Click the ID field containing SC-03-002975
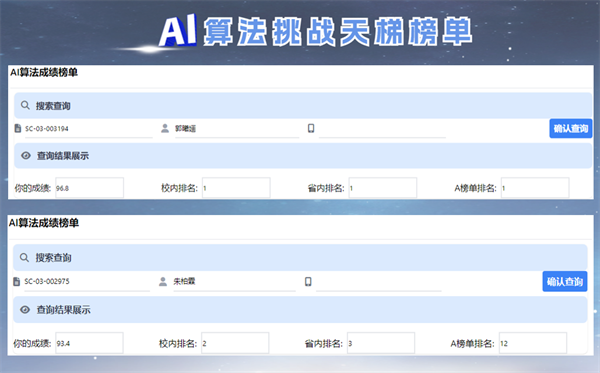Image resolution: width=600 pixels, height=373 pixels. [87, 282]
